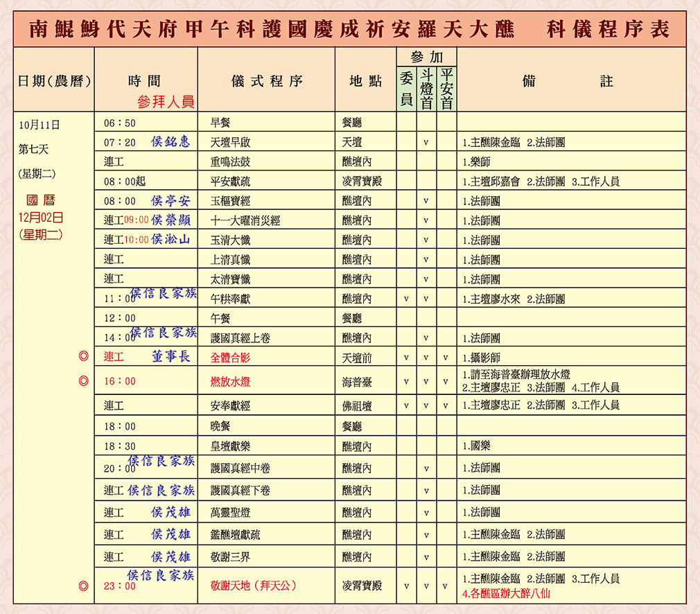
Task: Click the red 參拜人員 label
Action: pos(166,102)
